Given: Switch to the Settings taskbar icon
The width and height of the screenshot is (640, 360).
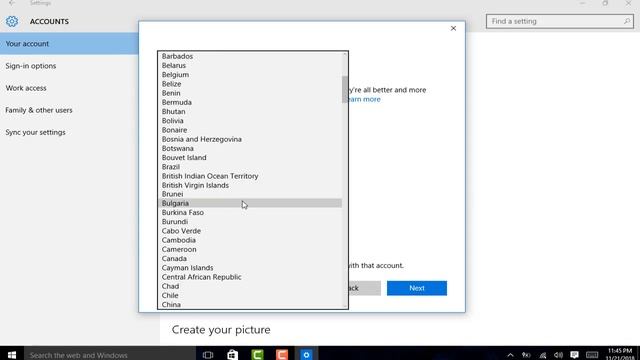Looking at the screenshot, I should pyautogui.click(x=306, y=354).
